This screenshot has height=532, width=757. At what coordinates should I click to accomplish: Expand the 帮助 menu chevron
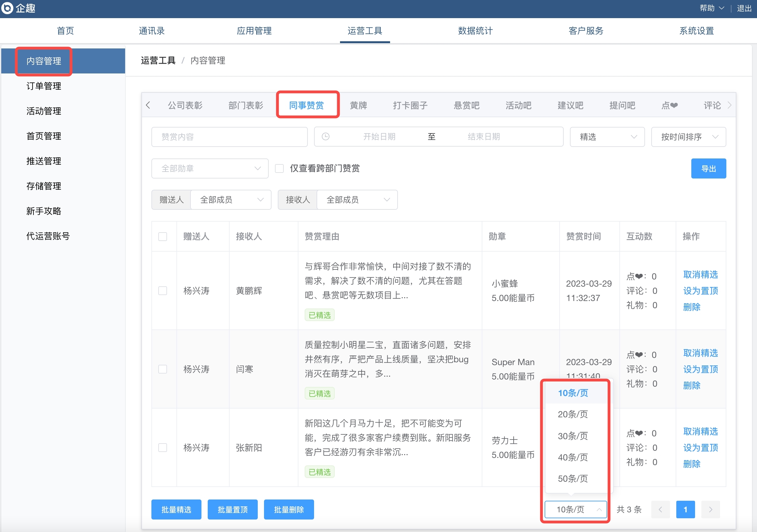pos(721,8)
